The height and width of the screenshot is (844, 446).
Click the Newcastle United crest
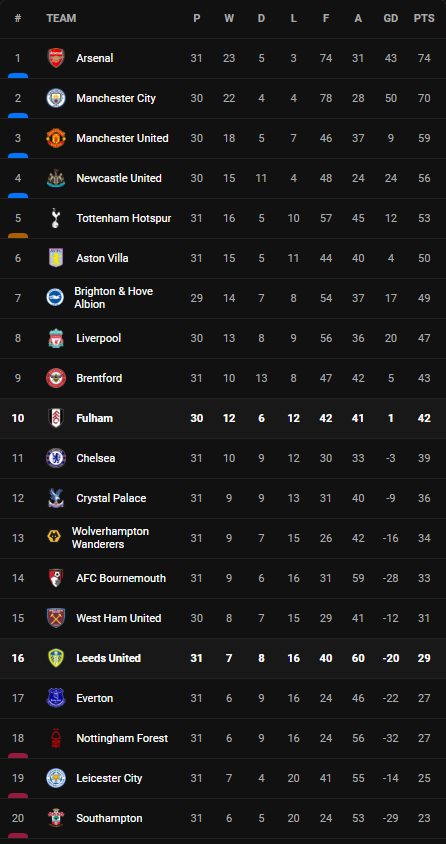coord(56,178)
